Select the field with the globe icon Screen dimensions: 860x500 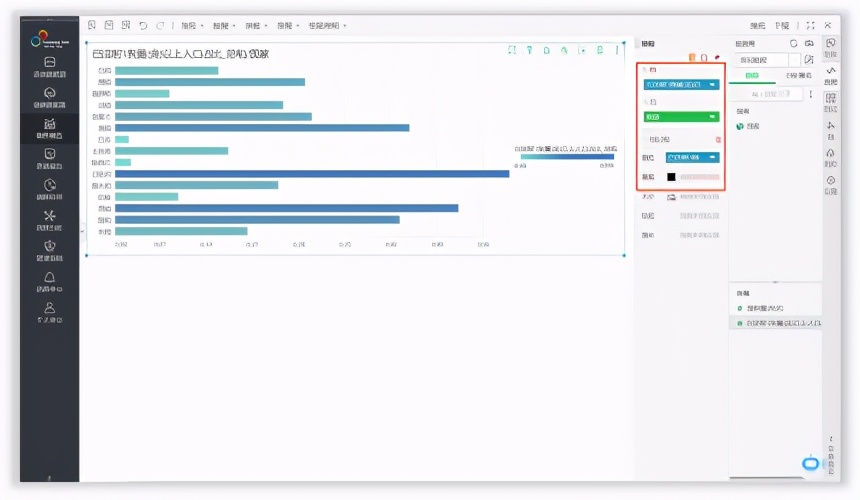point(750,126)
